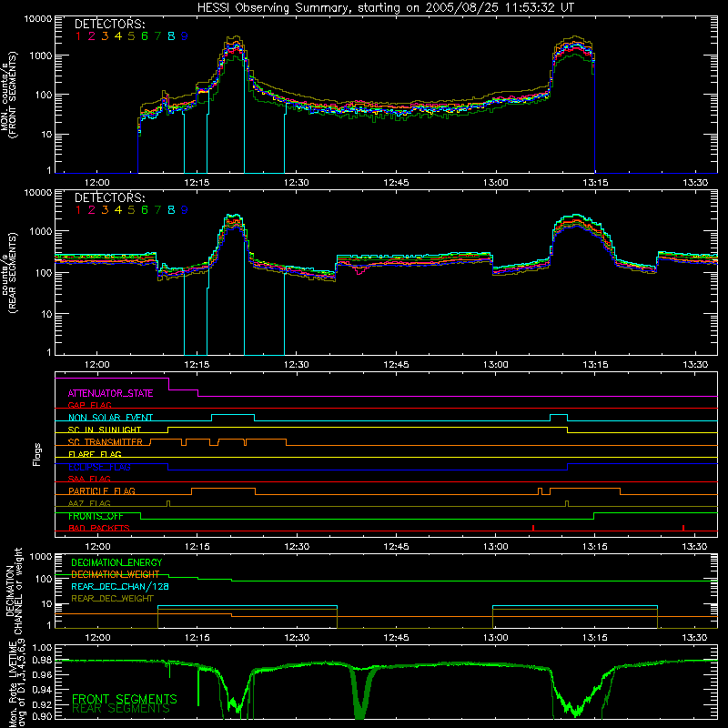Click the HESSI Observing Summary title text

[x=385, y=7]
